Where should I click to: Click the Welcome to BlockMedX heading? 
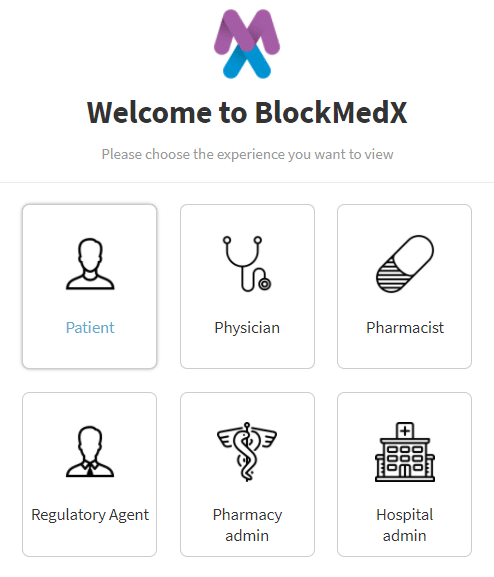tap(247, 112)
